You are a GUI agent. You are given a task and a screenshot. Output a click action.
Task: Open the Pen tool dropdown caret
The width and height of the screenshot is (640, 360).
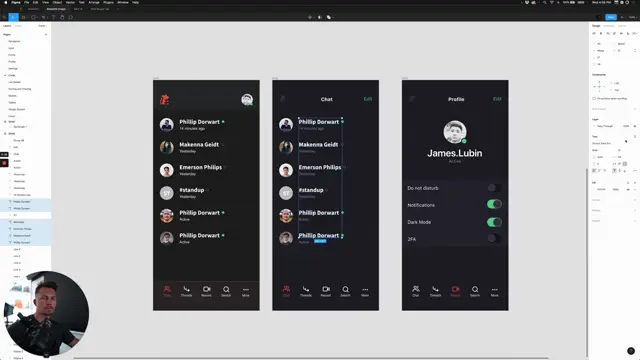coord(47,18)
